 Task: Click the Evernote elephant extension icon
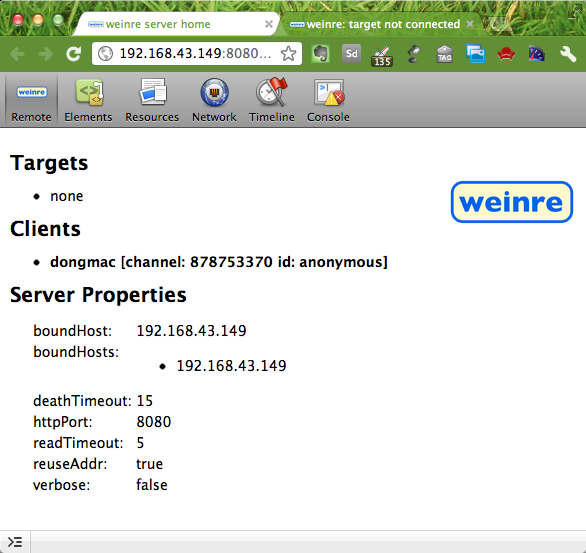click(x=321, y=53)
